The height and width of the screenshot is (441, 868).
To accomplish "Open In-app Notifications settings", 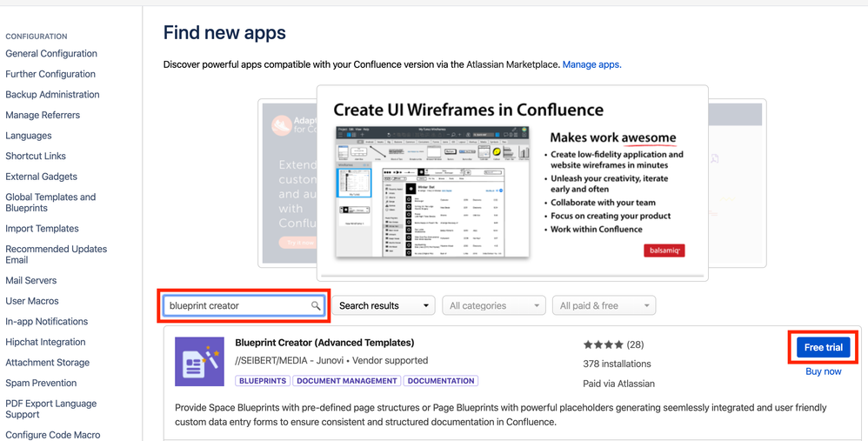I will pos(46,322).
